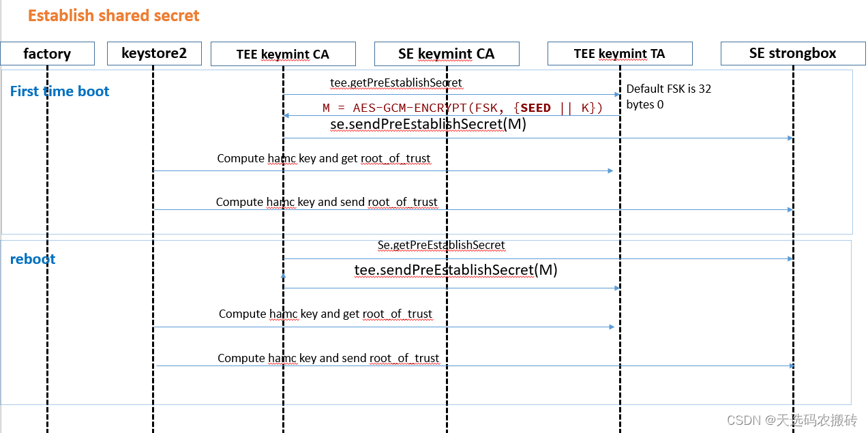Screen dimensions: 868x433
Task: Select the keystore2 participant box
Action: [x=154, y=53]
